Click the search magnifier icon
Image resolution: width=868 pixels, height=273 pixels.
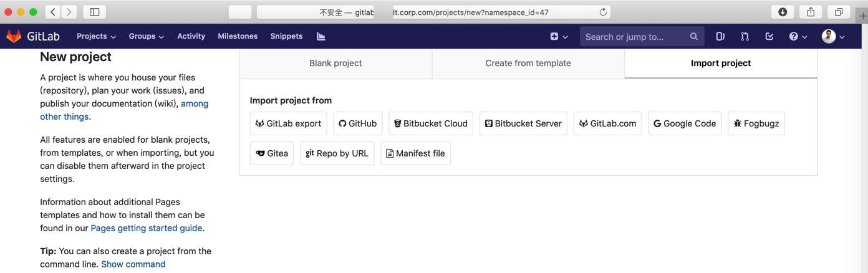[x=693, y=37]
